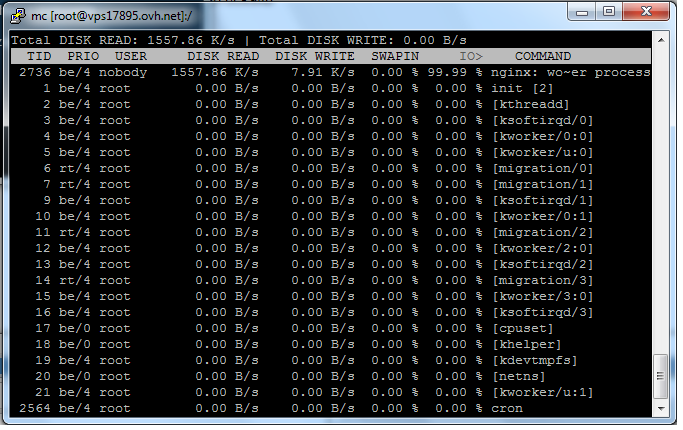This screenshot has height=430, width=683.
Task: Click the window title mc [root@vps17895.ovh.net]:/
Action: (x=112, y=16)
